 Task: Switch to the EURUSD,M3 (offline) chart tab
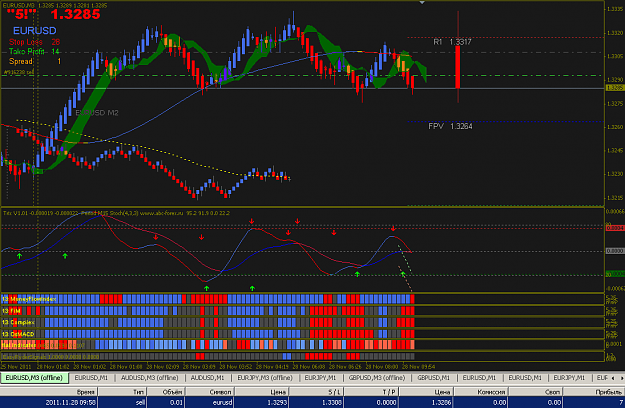tap(34, 377)
